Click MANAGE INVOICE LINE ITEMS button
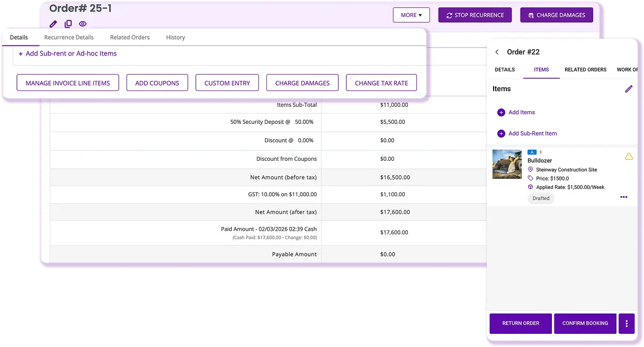This screenshot has height=347, width=644. pos(68,83)
